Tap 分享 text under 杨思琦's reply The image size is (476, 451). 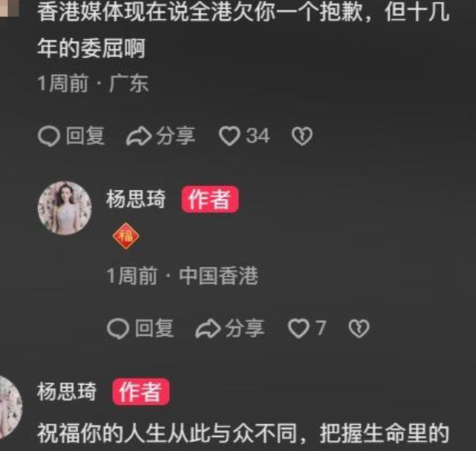pyautogui.click(x=245, y=328)
